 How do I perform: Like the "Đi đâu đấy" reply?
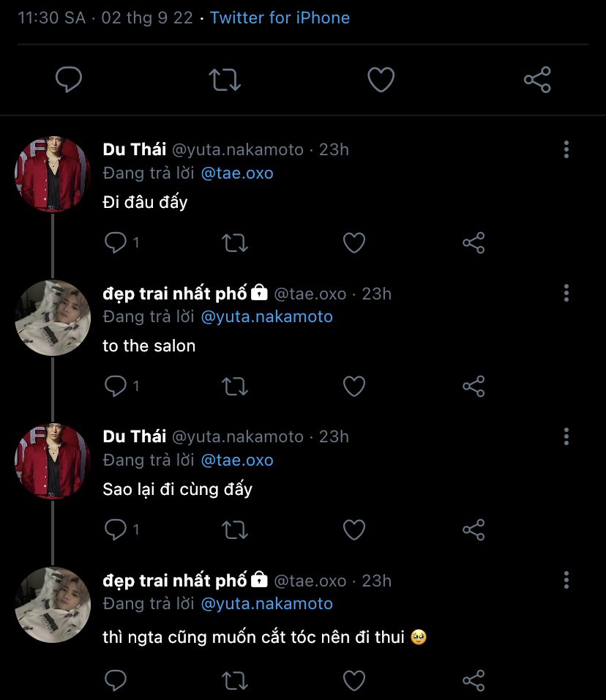pyautogui.click(x=354, y=243)
